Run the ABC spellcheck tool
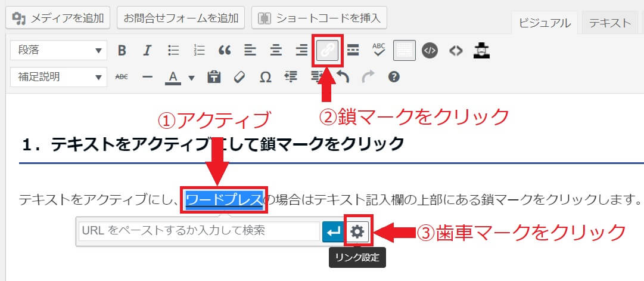The image size is (644, 281). (x=379, y=51)
